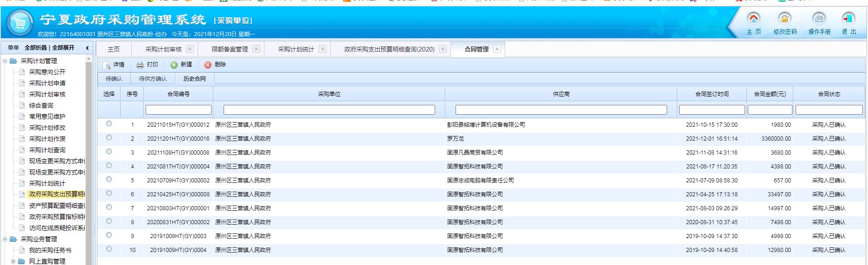Close the 限额备案管理 tab
Viewport: 868px width, 265px height.
click(256, 49)
